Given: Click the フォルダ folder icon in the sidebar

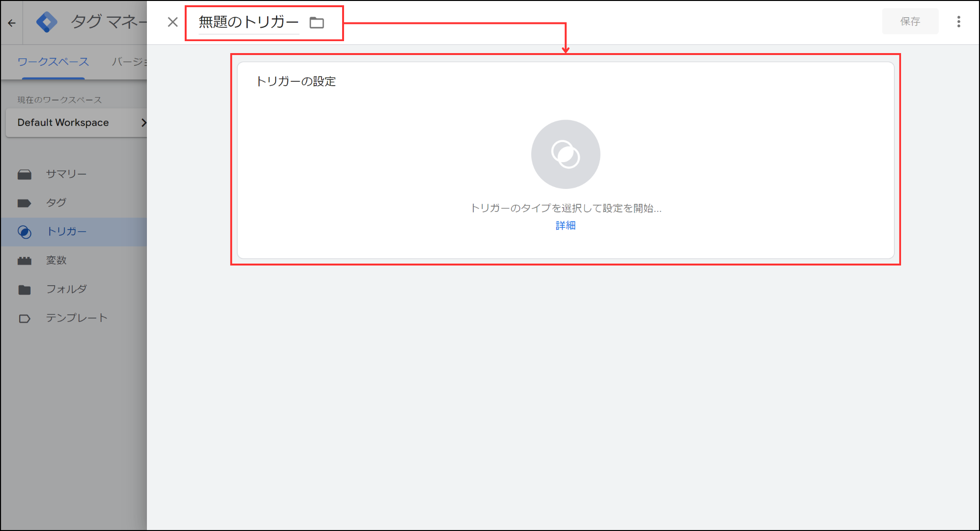Looking at the screenshot, I should (24, 290).
